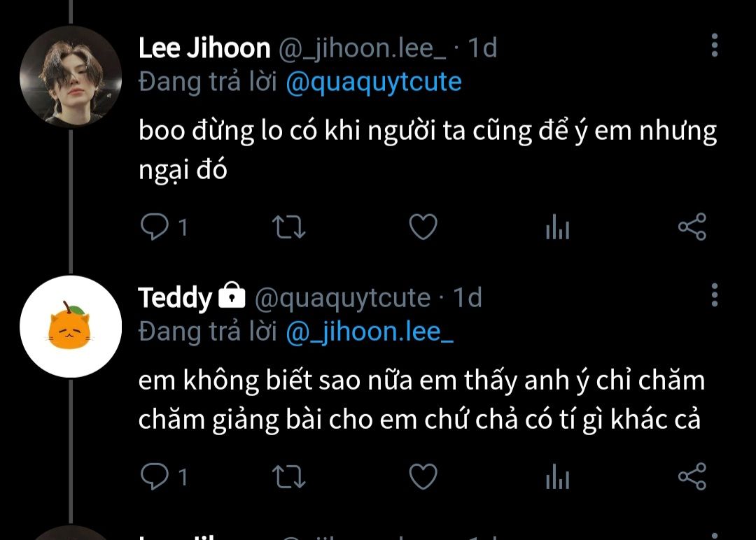Open Teddy display name
Image resolution: width=756 pixels, height=540 pixels.
pos(175,298)
